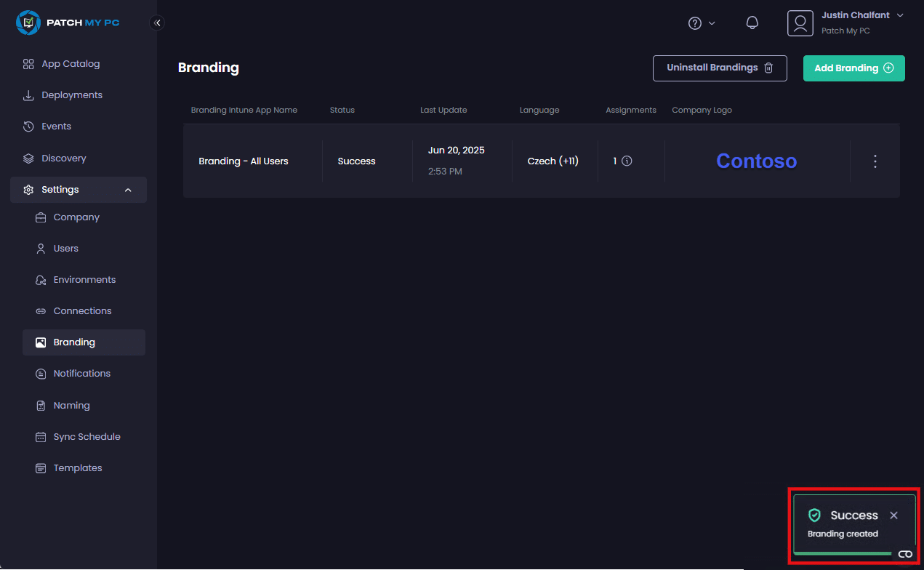This screenshot has width=924, height=570.
Task: Go to Deployments page
Action: point(72,95)
